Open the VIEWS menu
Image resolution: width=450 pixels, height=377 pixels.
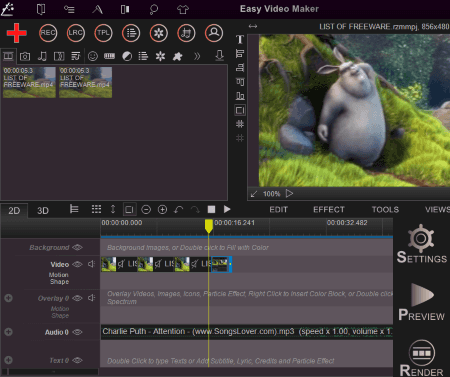tap(437, 210)
